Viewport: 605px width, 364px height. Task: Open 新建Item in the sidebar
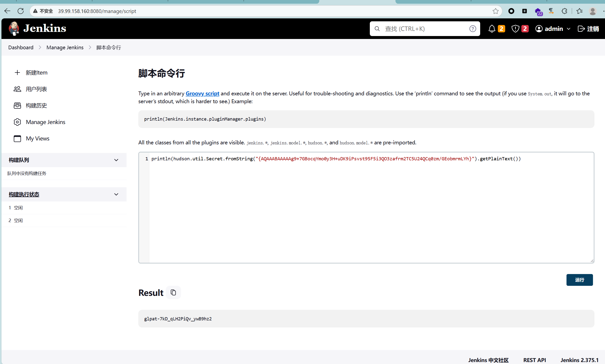click(x=36, y=73)
